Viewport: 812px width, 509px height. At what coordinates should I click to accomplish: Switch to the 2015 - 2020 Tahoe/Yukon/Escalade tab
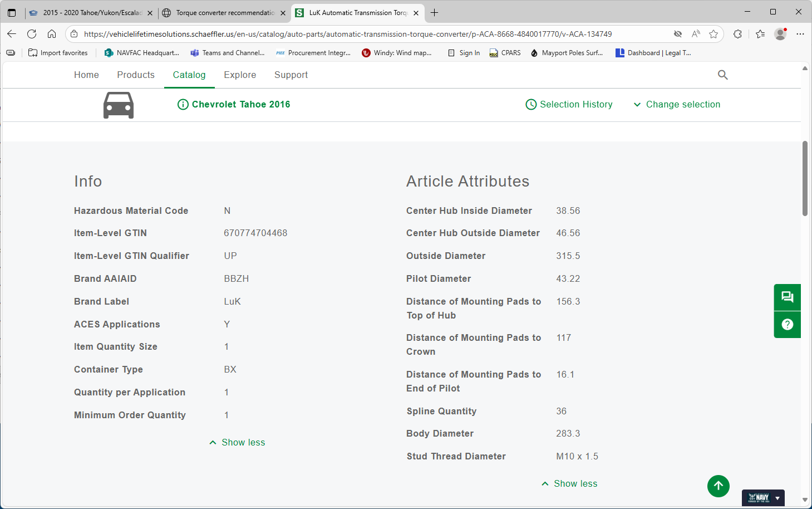click(91, 13)
